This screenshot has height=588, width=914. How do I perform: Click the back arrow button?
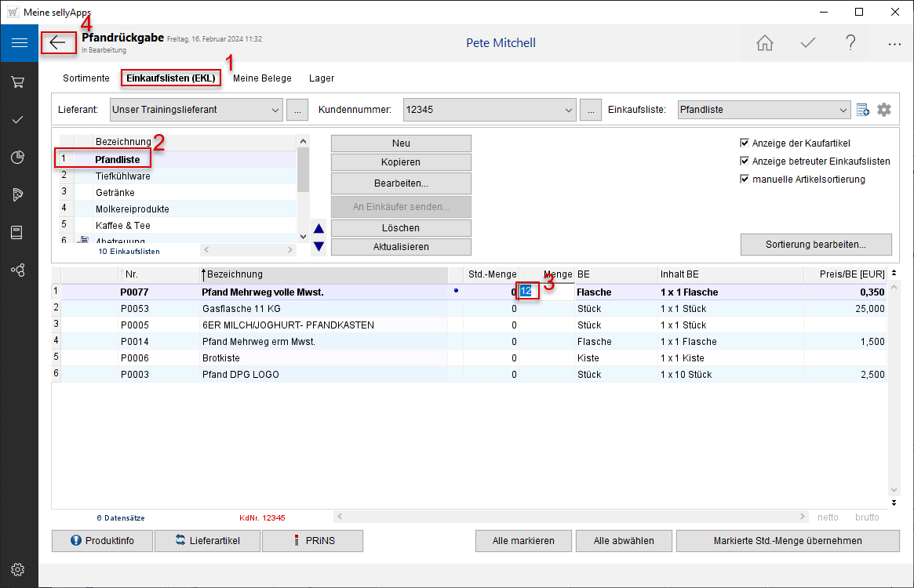point(59,42)
